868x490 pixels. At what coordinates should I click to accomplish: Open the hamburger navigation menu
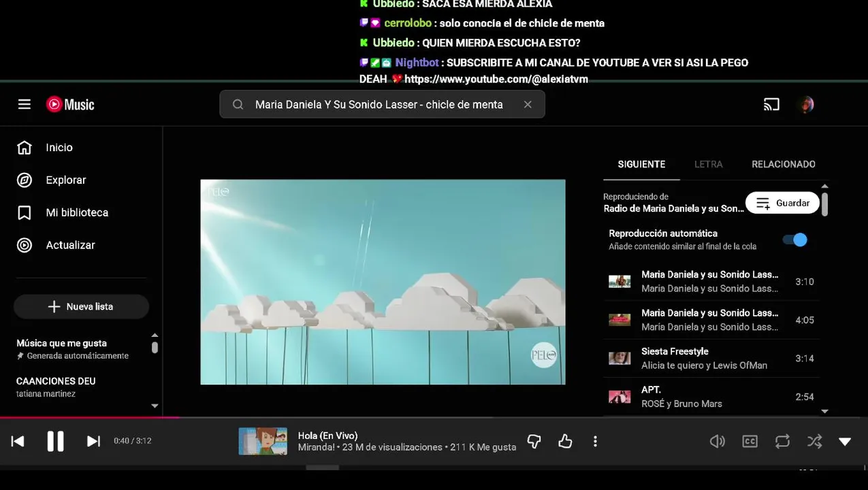pos(25,104)
